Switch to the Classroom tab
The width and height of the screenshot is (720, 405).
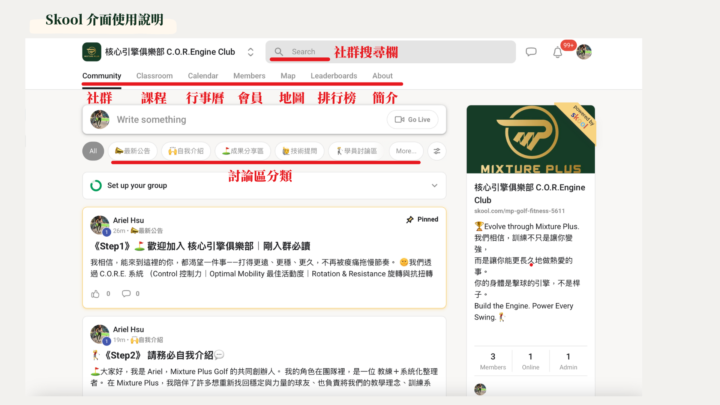pos(154,76)
